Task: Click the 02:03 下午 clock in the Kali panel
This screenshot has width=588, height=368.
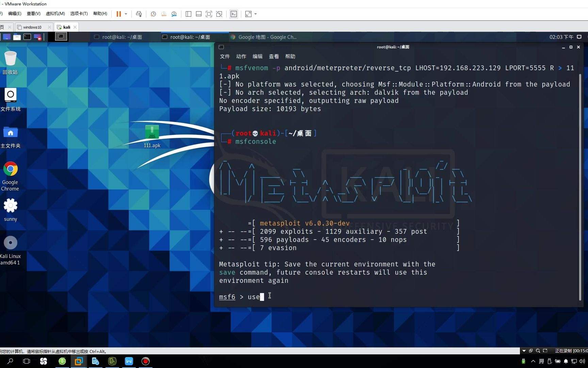Action: click(x=561, y=37)
